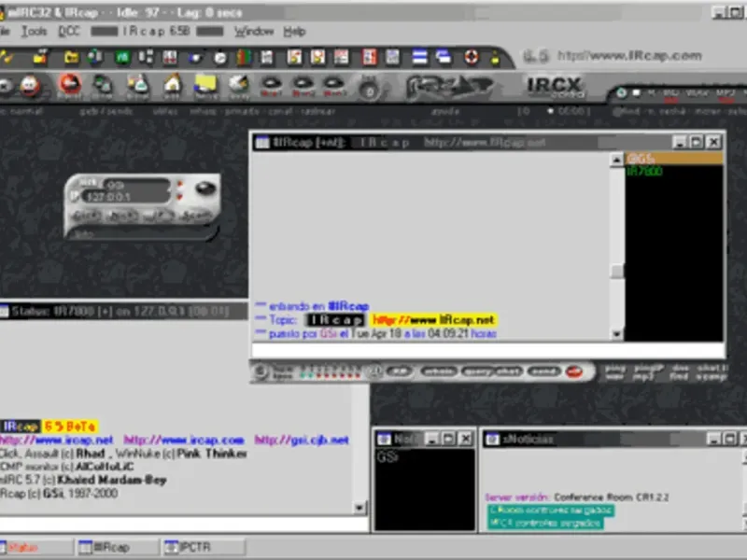Click the green computers icon beside the flask
Viewport: 747px width, 560px height.
click(x=102, y=86)
